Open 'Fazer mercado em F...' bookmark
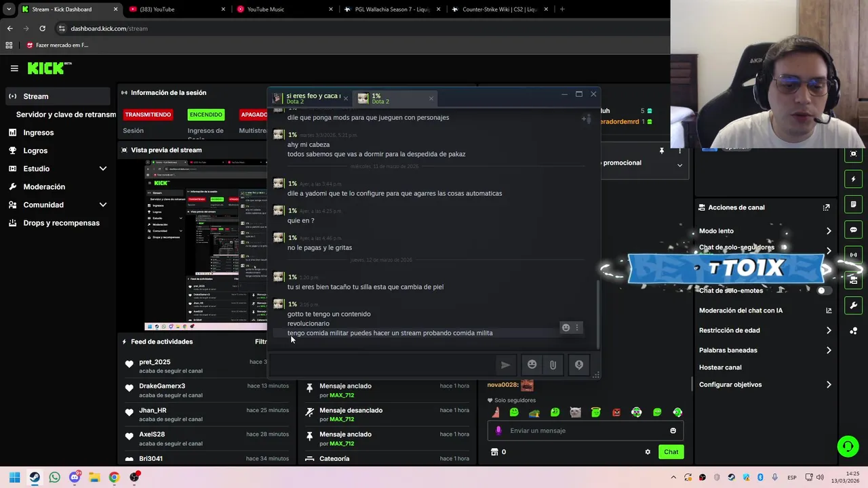The width and height of the screenshot is (868, 488). tap(58, 45)
